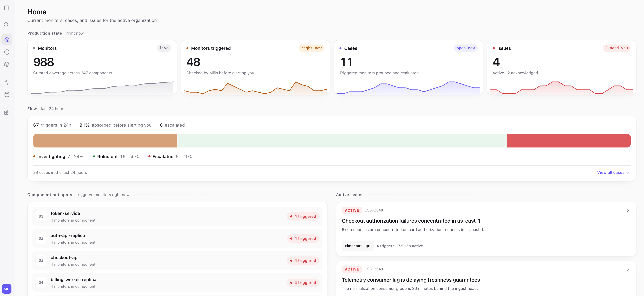Open the integrations blocks sidebar icon
This screenshot has width=644, height=296.
click(7, 112)
